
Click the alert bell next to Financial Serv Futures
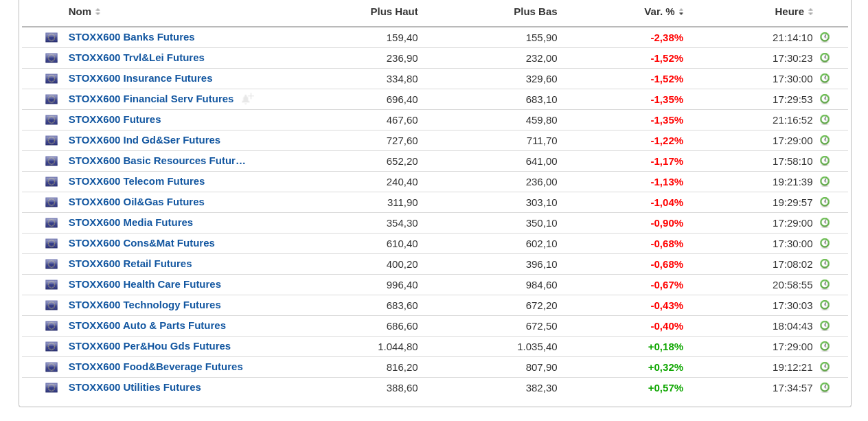pyautogui.click(x=247, y=99)
